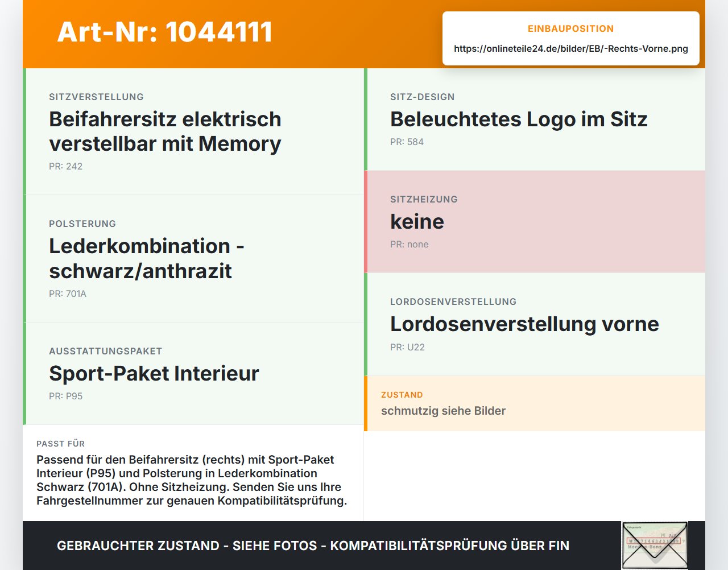The height and width of the screenshot is (570, 728).
Task: Select schmutzig siehe Bilder text
Action: coord(443,411)
